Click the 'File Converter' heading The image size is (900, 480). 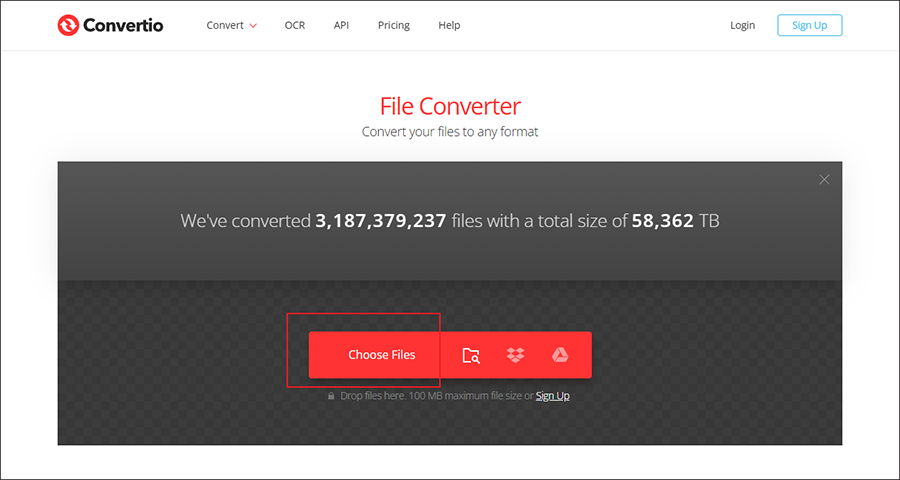(x=450, y=106)
